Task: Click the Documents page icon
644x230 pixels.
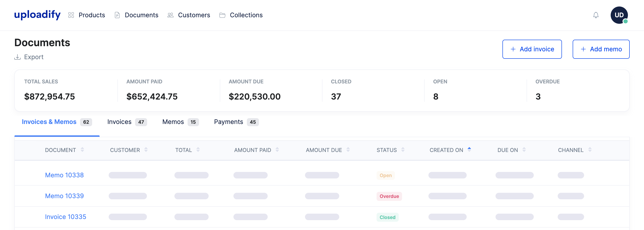Action: coord(117,15)
